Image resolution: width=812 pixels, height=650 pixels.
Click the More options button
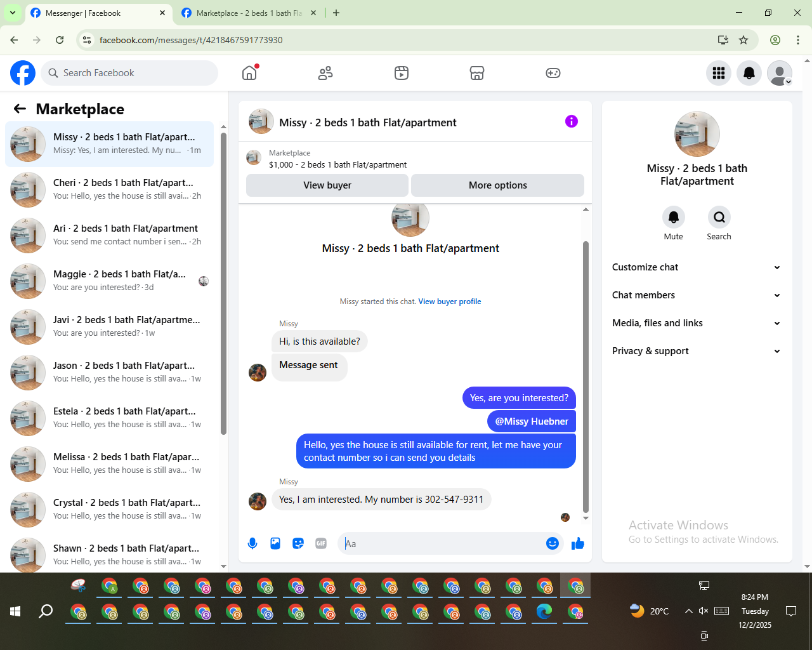[x=498, y=185]
